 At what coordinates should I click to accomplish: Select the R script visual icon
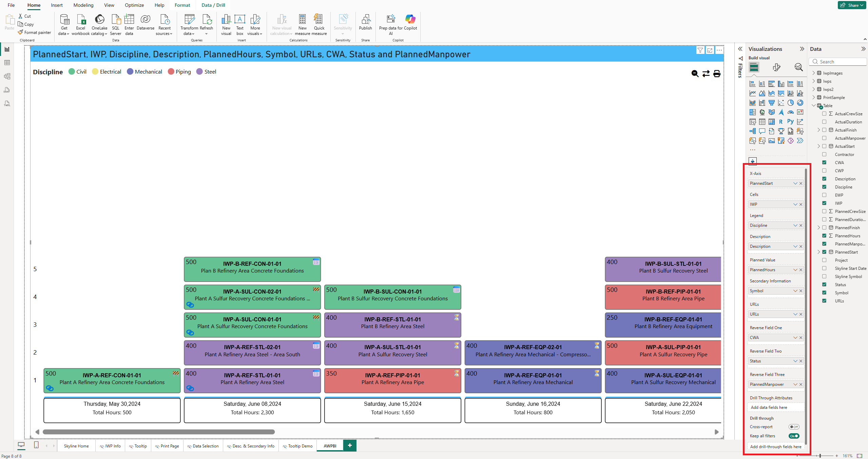pyautogui.click(x=781, y=122)
